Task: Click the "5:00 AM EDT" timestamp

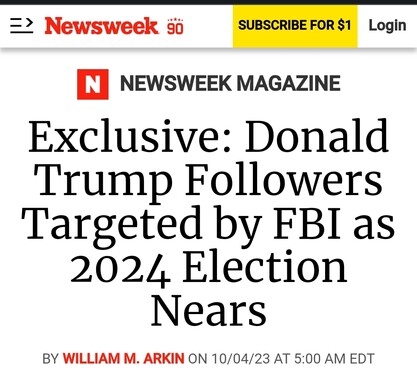Action: [334, 359]
